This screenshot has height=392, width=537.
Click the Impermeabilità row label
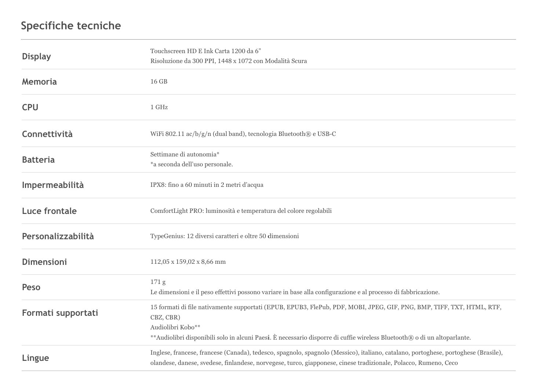pyautogui.click(x=53, y=185)
